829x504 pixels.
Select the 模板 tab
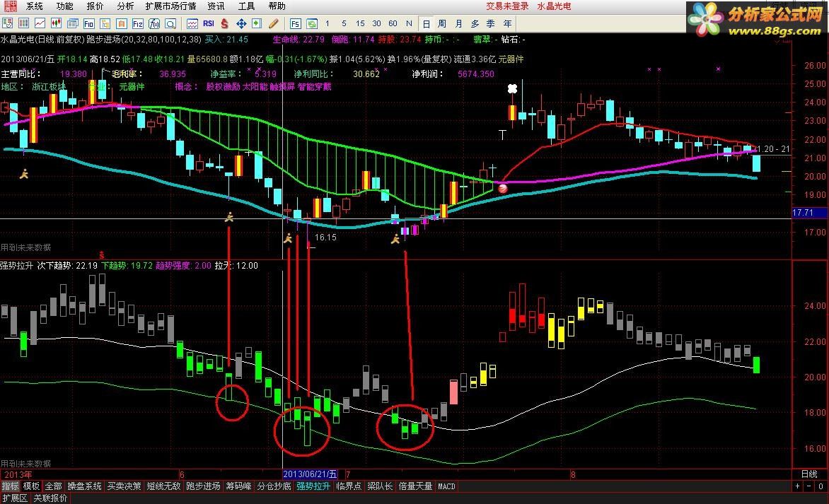click(31, 486)
